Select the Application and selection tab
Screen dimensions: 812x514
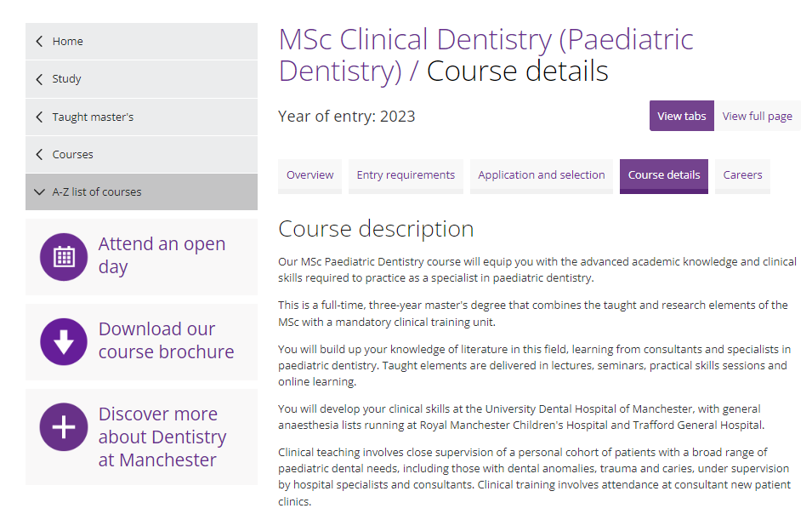click(541, 175)
